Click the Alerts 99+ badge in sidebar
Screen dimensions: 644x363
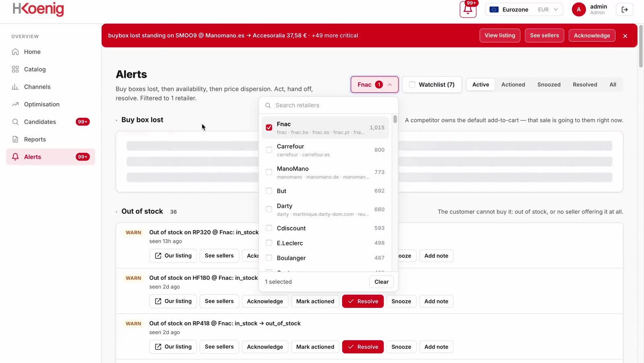pyautogui.click(x=83, y=157)
